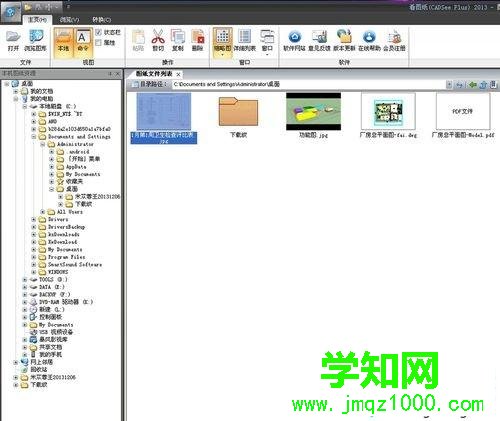The image size is (500, 421).
Task: Click the 剪切 cut scissors icon
Action: click(x=158, y=40)
